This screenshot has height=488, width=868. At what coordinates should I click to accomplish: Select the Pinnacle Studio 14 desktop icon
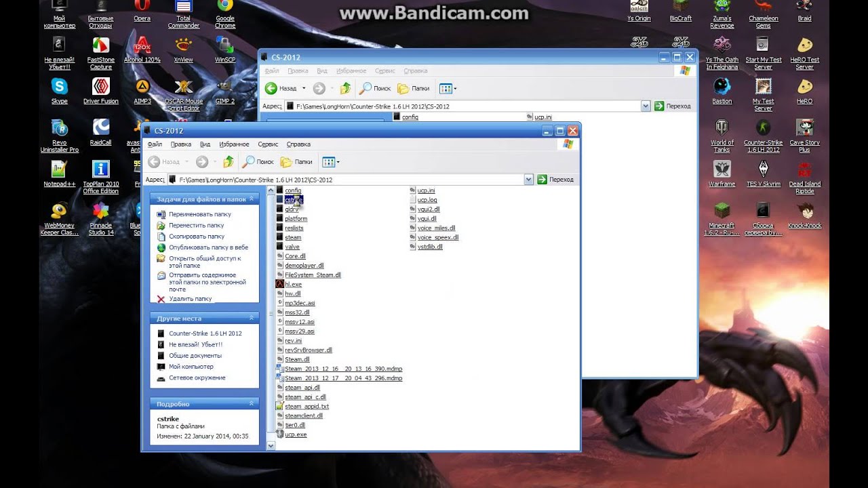(x=100, y=218)
